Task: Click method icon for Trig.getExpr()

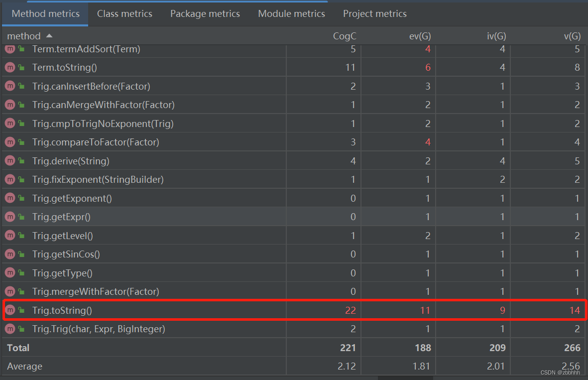Action: [10, 217]
